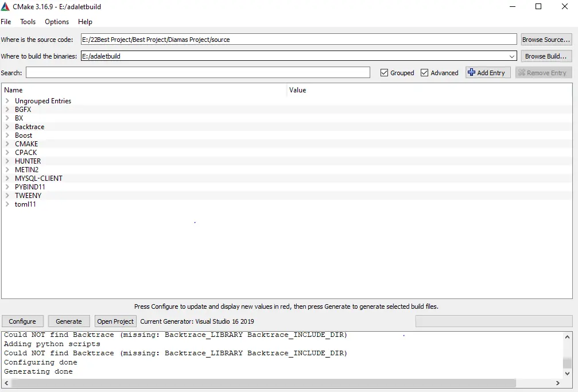The width and height of the screenshot is (578, 392).
Task: Click the 'Configuring done' log line
Action: pos(41,362)
